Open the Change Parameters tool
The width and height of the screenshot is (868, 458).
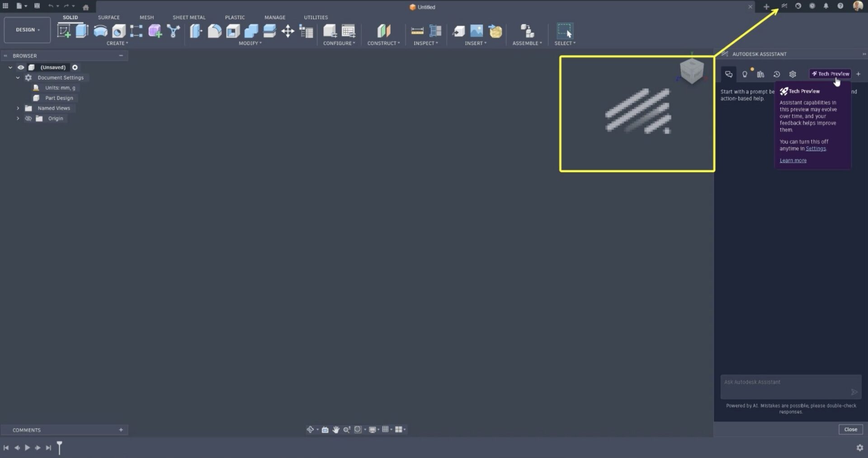tap(306, 31)
